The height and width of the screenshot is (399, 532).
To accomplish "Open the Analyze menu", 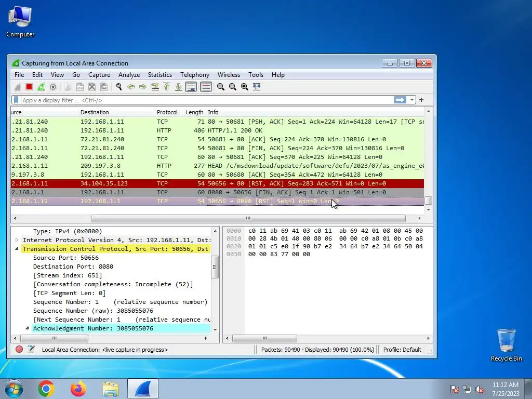I will [129, 75].
